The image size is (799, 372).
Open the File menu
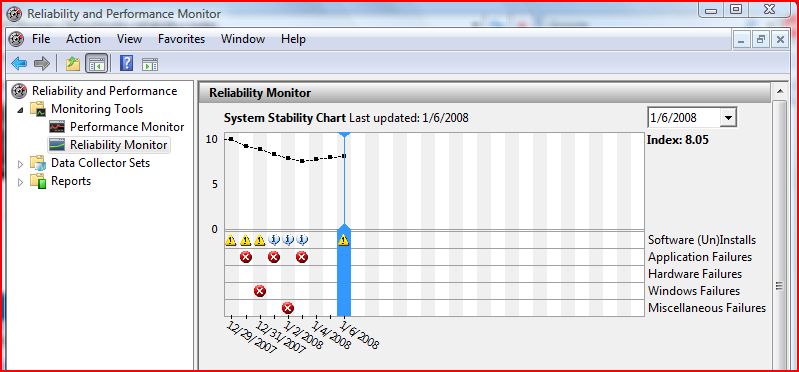pos(41,39)
